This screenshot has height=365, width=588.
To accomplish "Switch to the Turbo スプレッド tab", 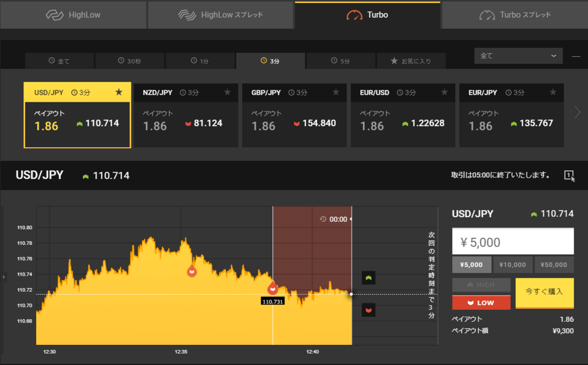I will 514,16.
